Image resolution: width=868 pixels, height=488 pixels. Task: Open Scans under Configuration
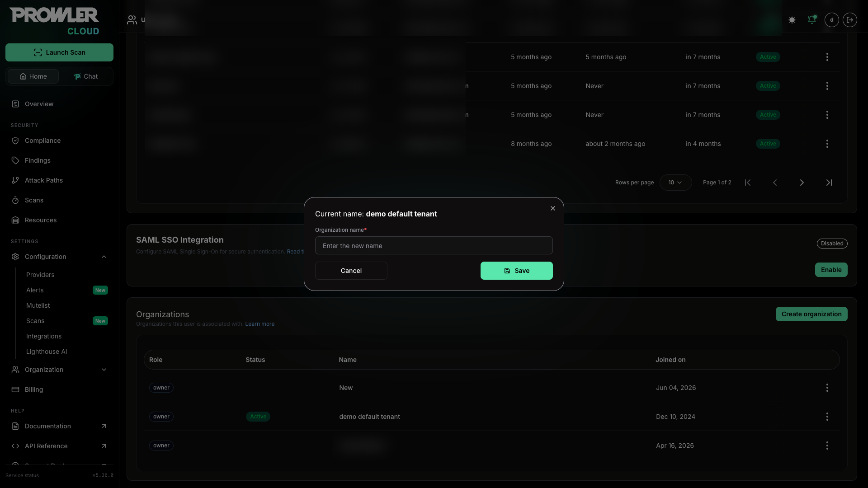[35, 321]
